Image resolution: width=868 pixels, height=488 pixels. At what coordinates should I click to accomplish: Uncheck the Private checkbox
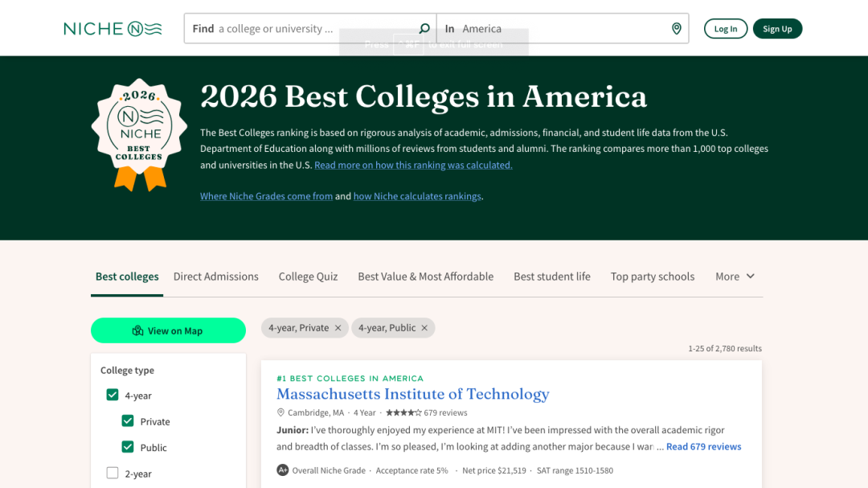coord(128,421)
